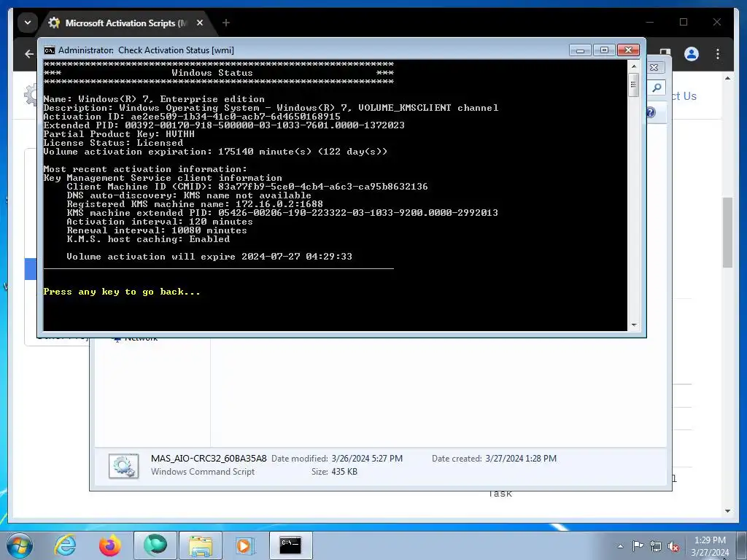Viewport: 747px width, 560px height.
Task: Open the Windows Start menu orb
Action: pos(19,545)
